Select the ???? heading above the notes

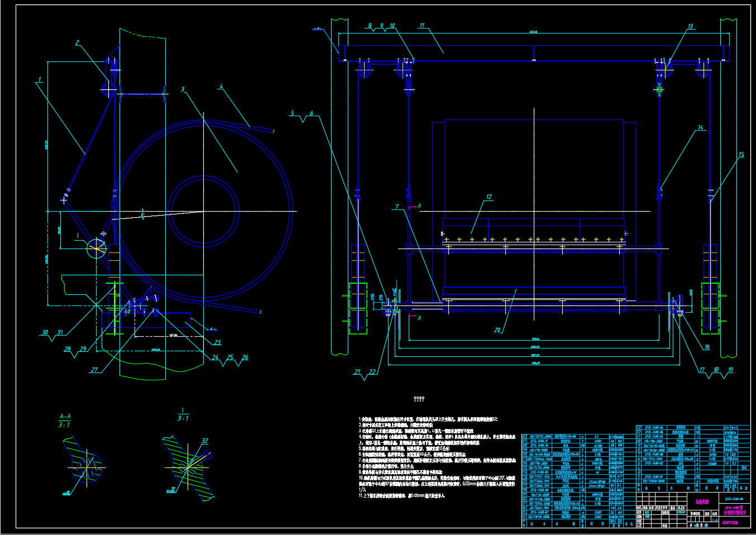click(418, 399)
